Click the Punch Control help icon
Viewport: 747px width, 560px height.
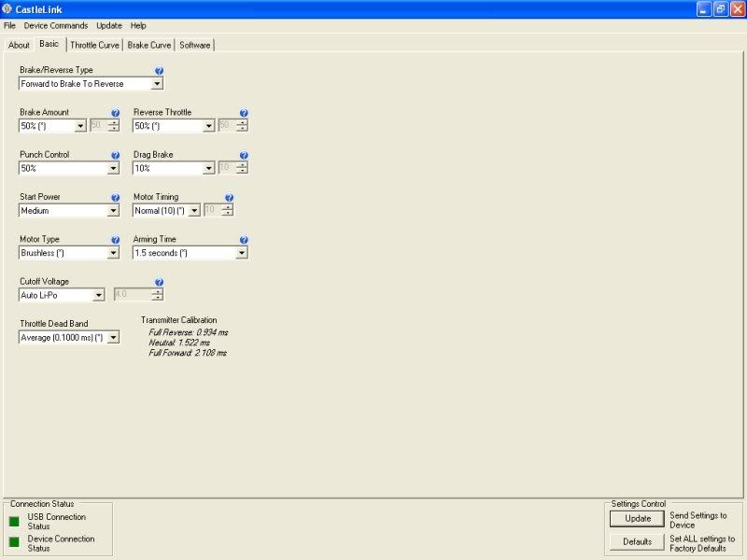point(116,155)
